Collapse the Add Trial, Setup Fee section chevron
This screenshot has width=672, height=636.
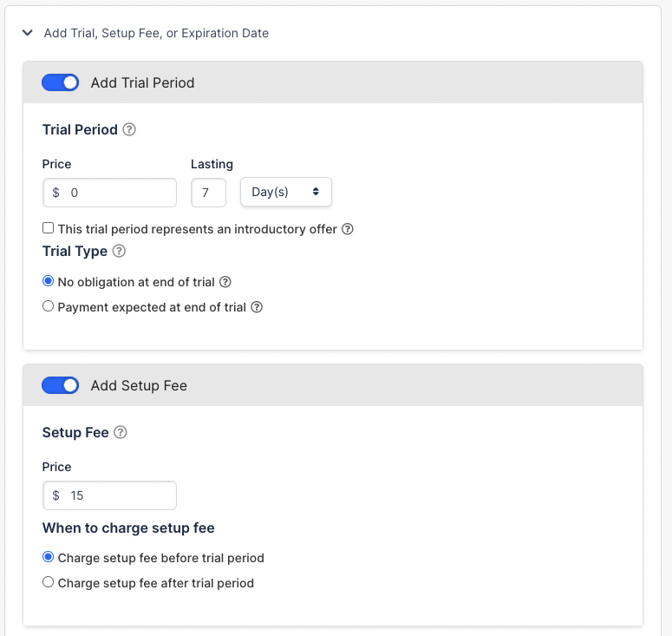click(28, 33)
